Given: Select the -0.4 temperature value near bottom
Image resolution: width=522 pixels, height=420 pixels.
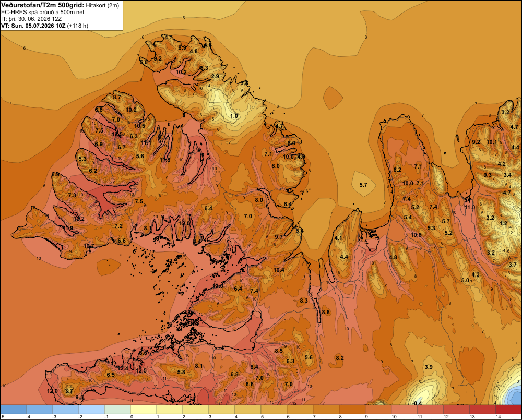Looking at the screenshot, I should [x=417, y=403].
